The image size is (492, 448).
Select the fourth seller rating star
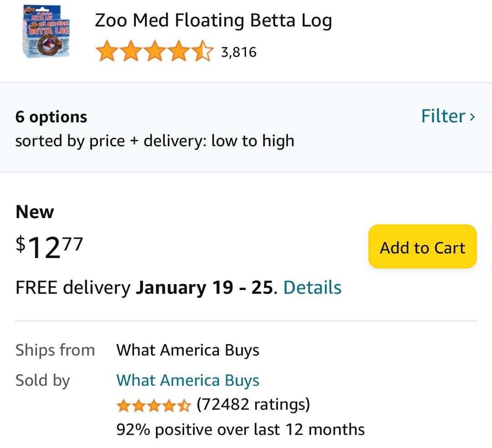point(169,404)
